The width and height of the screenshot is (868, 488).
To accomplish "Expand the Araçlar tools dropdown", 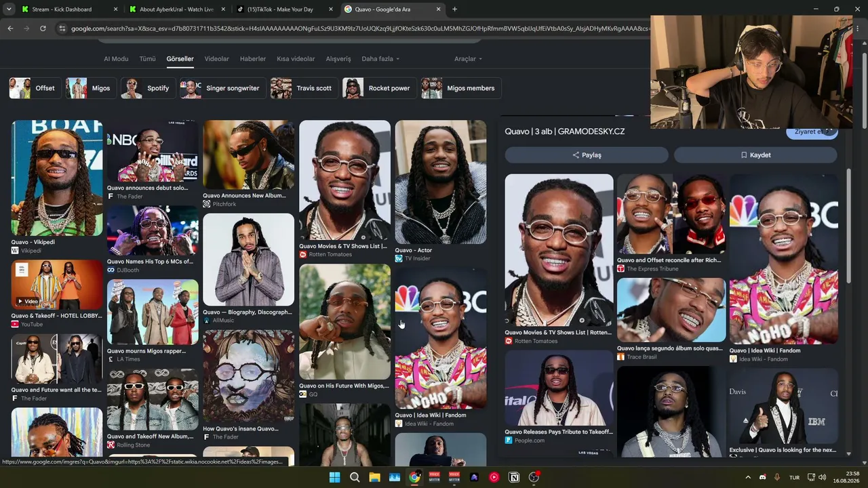I will tap(468, 59).
